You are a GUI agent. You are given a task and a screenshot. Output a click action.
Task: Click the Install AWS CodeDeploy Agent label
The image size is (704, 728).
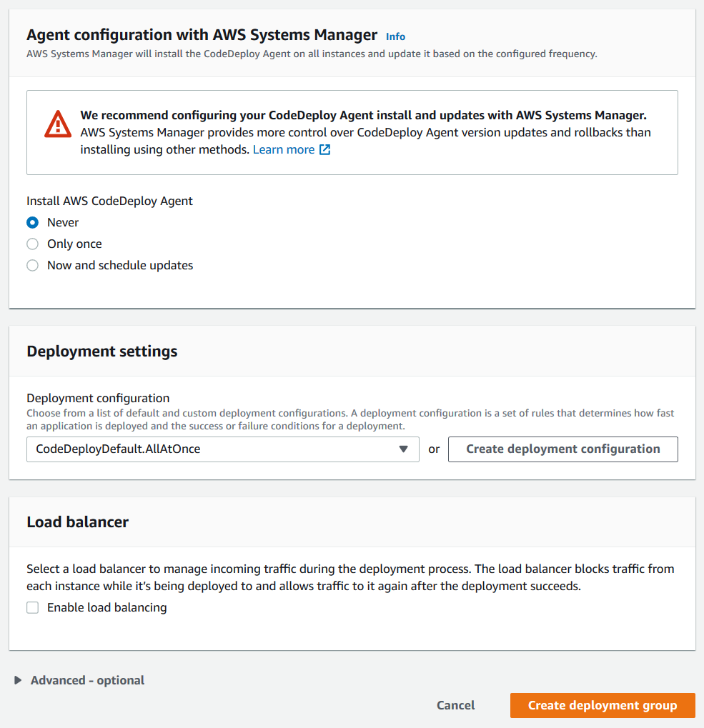coord(109,201)
